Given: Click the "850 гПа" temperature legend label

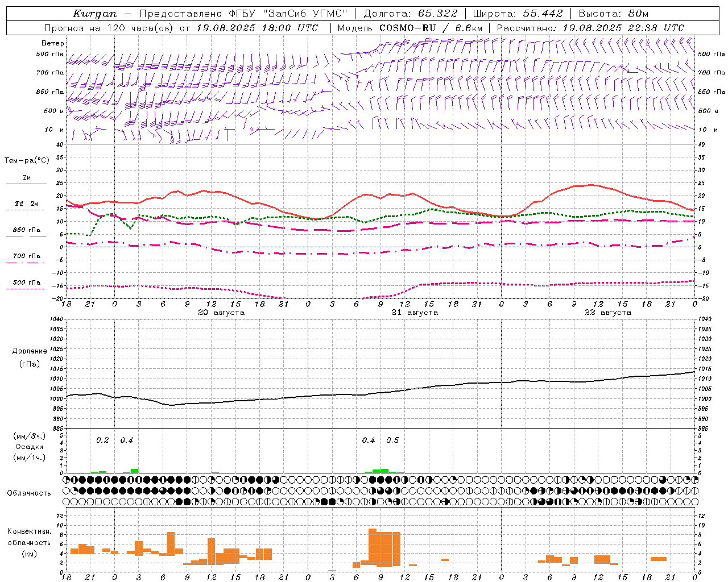Looking at the screenshot, I should (26, 230).
